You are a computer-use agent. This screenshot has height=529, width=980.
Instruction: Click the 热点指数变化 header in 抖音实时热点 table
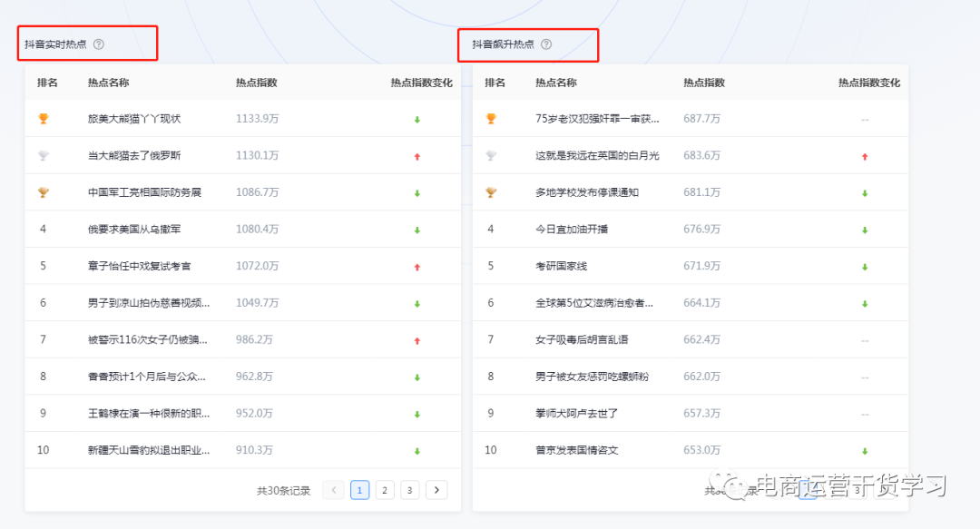pyautogui.click(x=421, y=83)
